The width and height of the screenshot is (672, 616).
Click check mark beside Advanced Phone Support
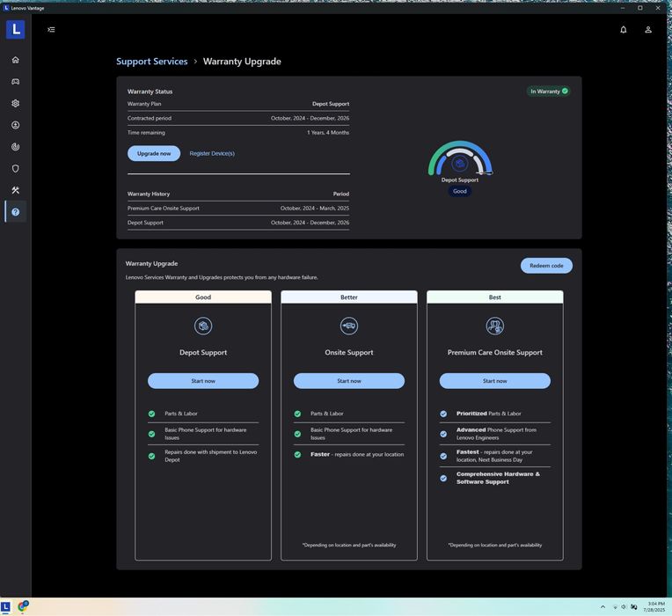pyautogui.click(x=443, y=434)
